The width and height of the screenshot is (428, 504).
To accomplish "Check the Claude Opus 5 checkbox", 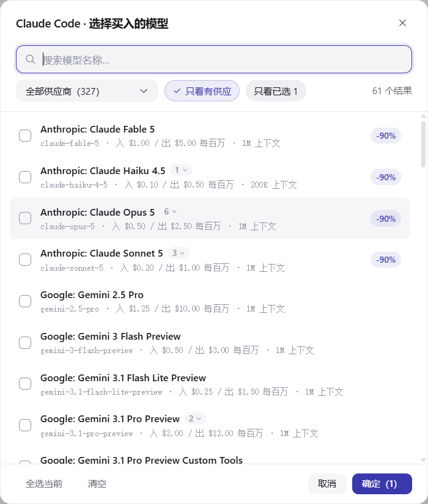I will click(x=25, y=218).
